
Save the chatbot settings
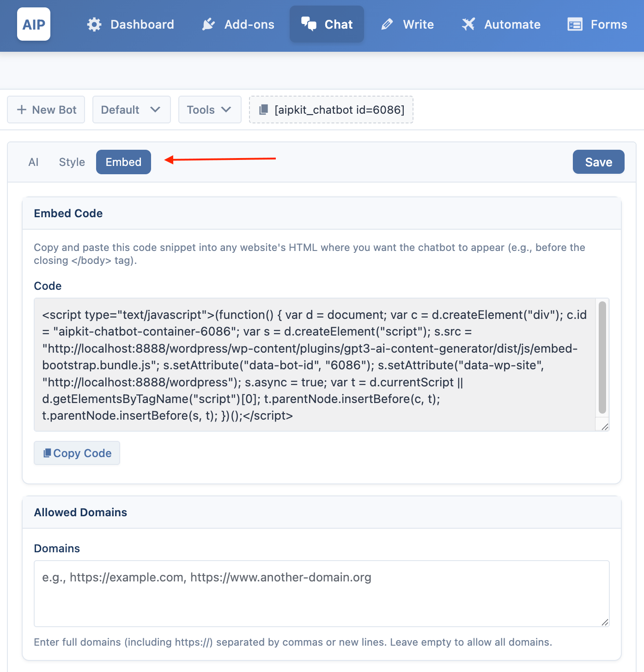pyautogui.click(x=599, y=162)
